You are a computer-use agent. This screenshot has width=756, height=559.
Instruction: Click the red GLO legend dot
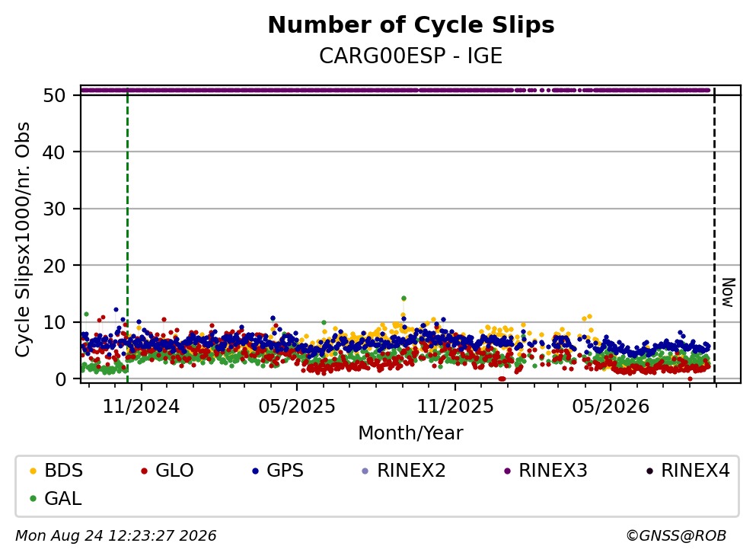(144, 471)
